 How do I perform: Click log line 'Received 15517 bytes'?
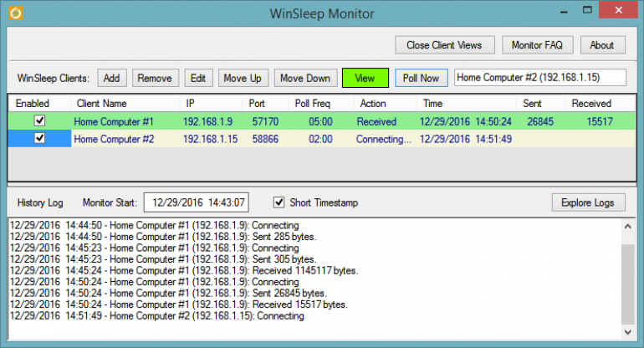[x=179, y=304]
